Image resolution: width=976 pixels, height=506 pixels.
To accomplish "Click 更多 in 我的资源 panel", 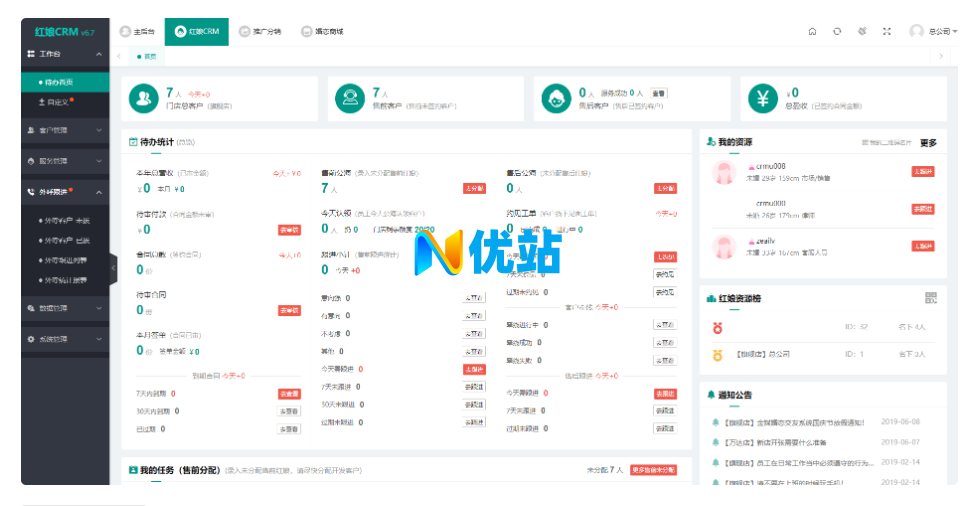I will (928, 143).
